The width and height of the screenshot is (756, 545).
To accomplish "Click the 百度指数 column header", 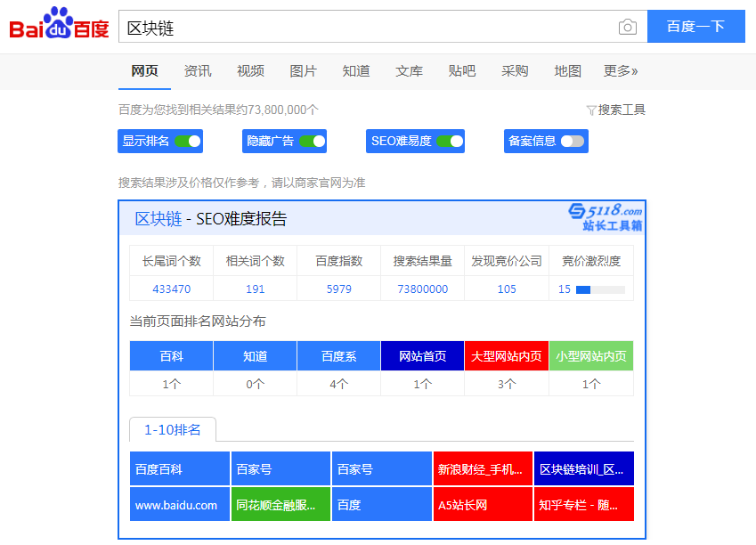I will coord(339,261).
